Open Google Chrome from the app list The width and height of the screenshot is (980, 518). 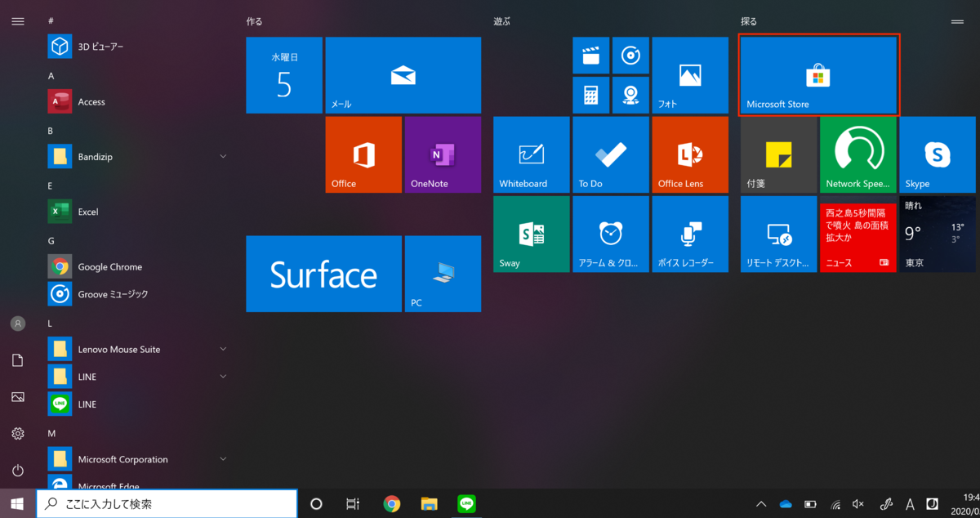(x=139, y=266)
